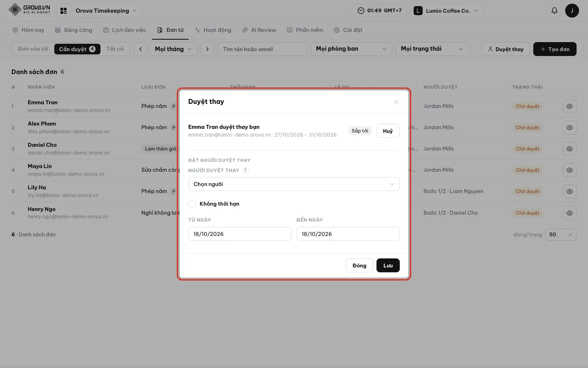Open the Mọi phòng ban department filter
588x368 pixels.
(351, 49)
